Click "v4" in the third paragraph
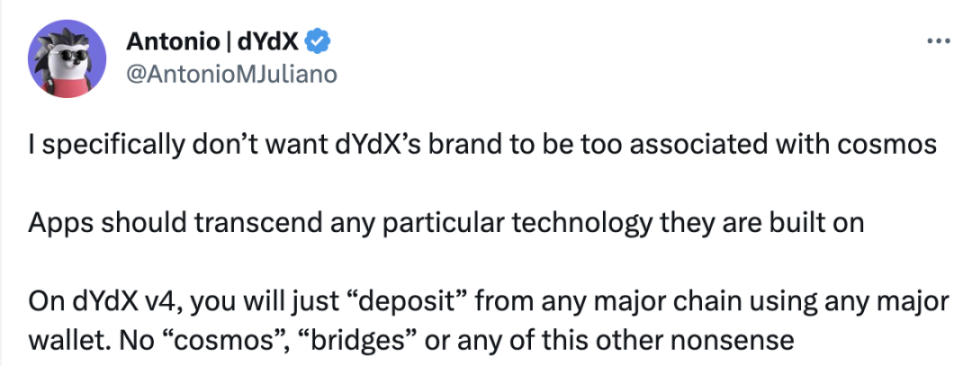 161,302
